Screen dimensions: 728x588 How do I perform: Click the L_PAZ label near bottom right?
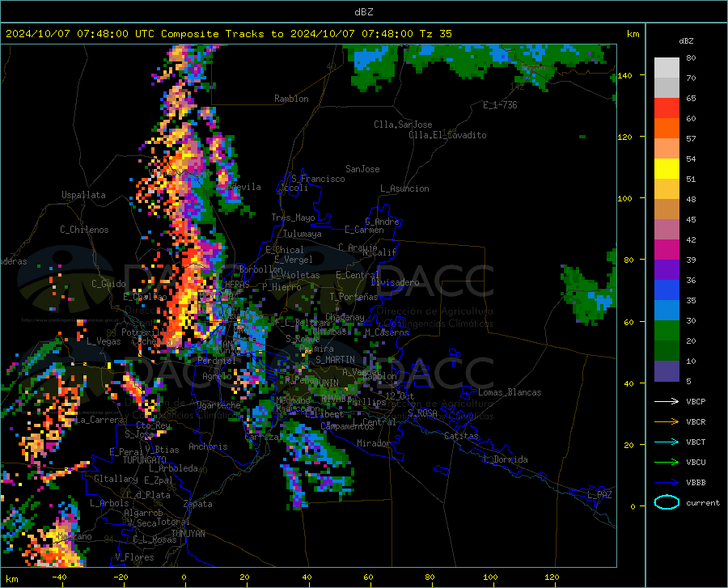click(599, 495)
